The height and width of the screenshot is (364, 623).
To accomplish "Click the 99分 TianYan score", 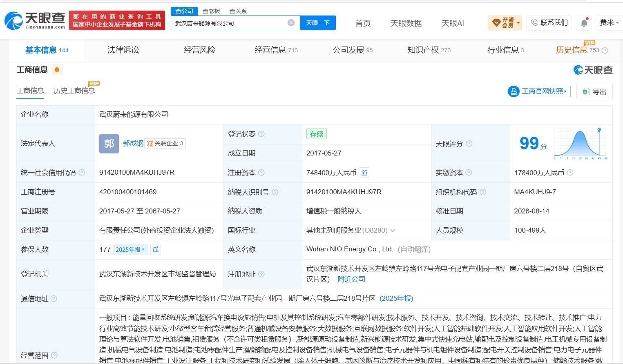I will (x=533, y=144).
